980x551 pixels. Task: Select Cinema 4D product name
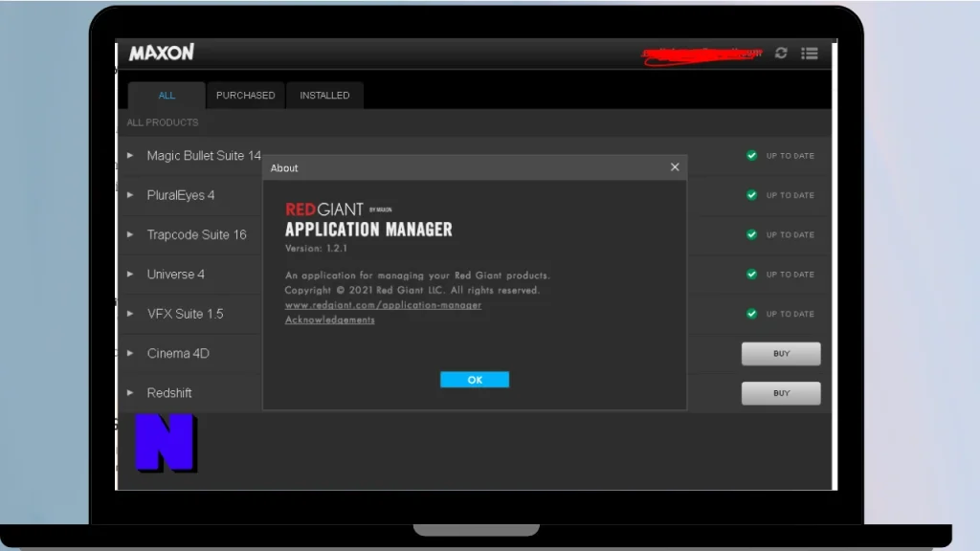click(178, 354)
